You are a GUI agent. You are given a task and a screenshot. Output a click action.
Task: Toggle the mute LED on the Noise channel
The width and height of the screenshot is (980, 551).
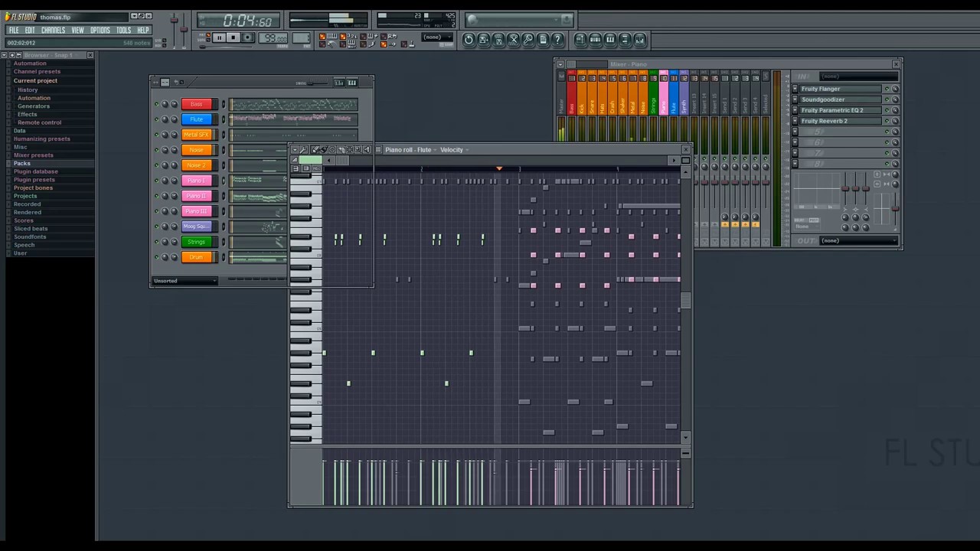[156, 150]
